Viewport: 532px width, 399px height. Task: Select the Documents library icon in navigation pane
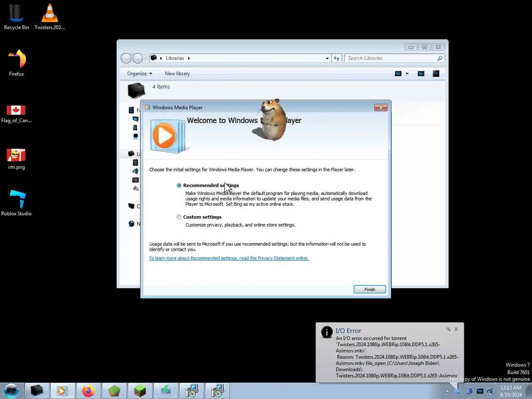pos(135,163)
